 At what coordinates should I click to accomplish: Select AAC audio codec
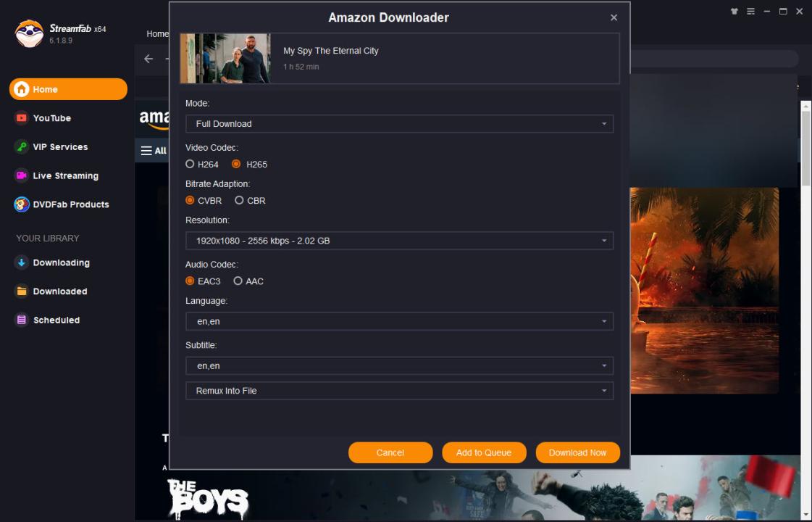tap(248, 281)
